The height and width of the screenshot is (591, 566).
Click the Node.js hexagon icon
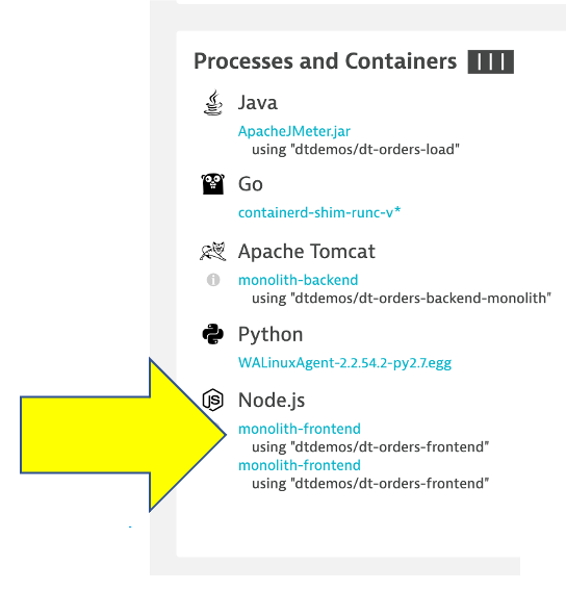tap(213, 400)
